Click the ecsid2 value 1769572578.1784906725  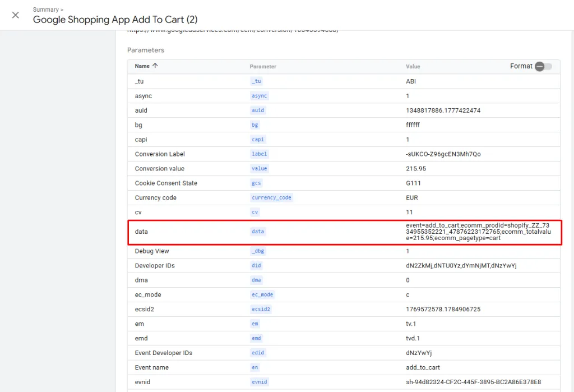(443, 309)
